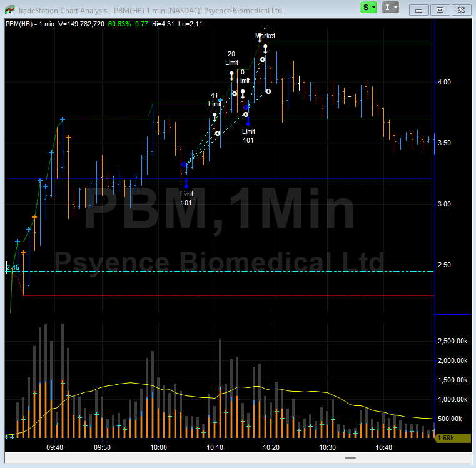
Task: Click the white sell arrow under 20 Limit
Action: coord(231,76)
